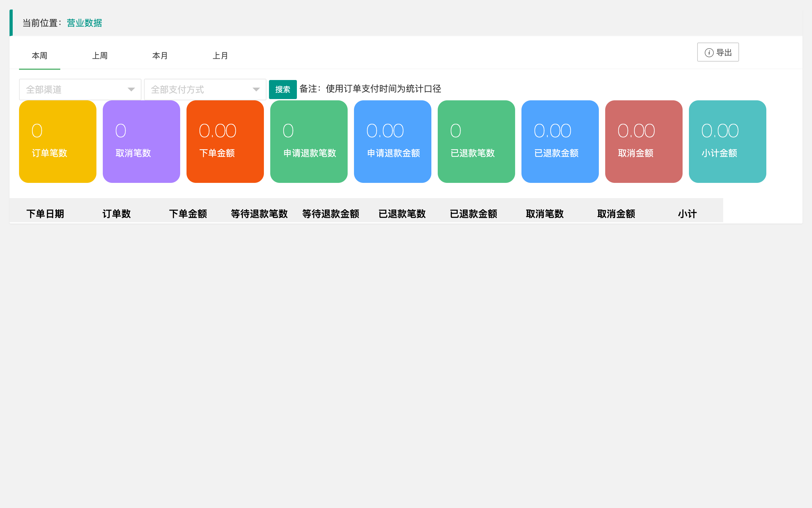This screenshot has width=812, height=508.
Task: Click the 小计 column header
Action: tap(687, 214)
